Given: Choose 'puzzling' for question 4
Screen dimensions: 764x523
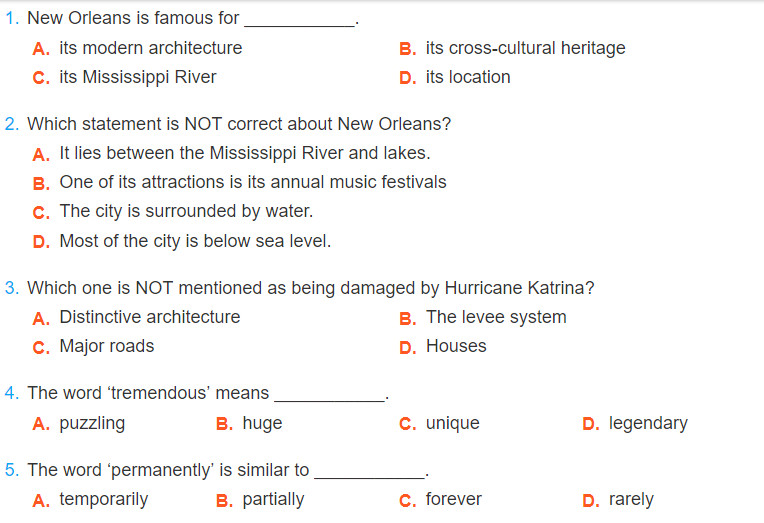Looking at the screenshot, I should (78, 423).
